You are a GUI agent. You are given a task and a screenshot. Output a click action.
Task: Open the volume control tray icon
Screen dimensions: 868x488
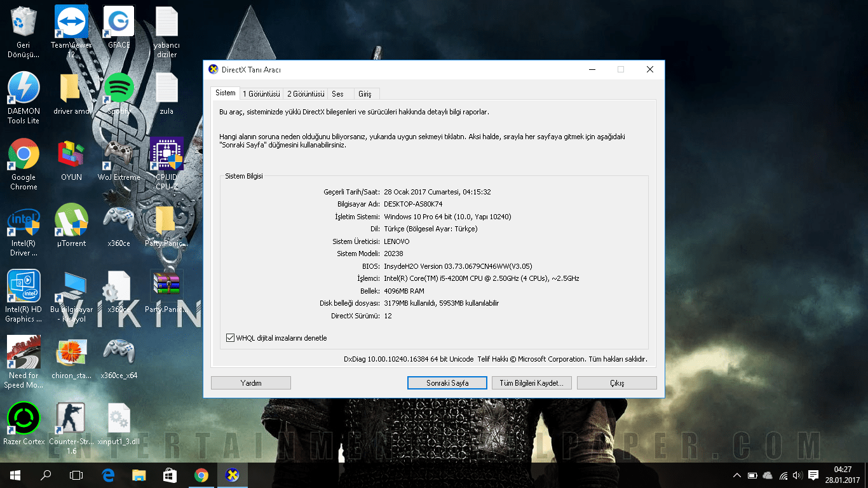tap(798, 475)
